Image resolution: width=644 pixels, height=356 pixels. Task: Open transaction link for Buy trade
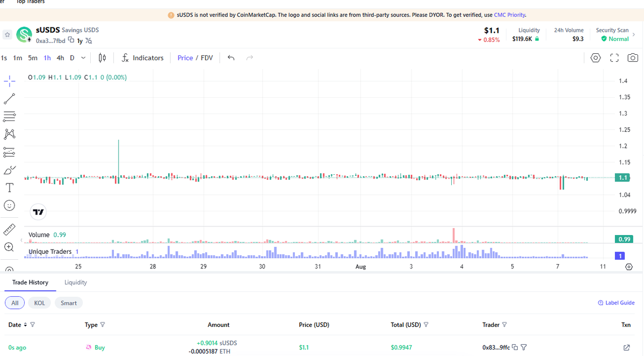[x=627, y=348]
